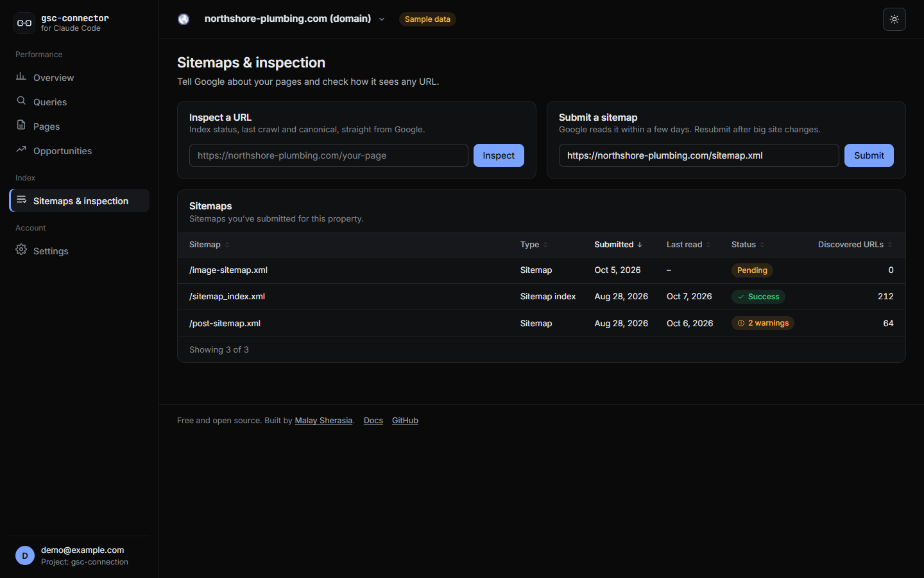Click the checkmark icon in Success badge
The height and width of the screenshot is (578, 924).
click(x=741, y=297)
